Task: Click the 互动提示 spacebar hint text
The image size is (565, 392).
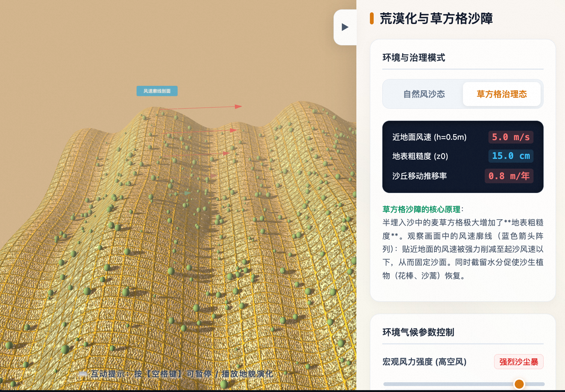Action: click(x=182, y=374)
